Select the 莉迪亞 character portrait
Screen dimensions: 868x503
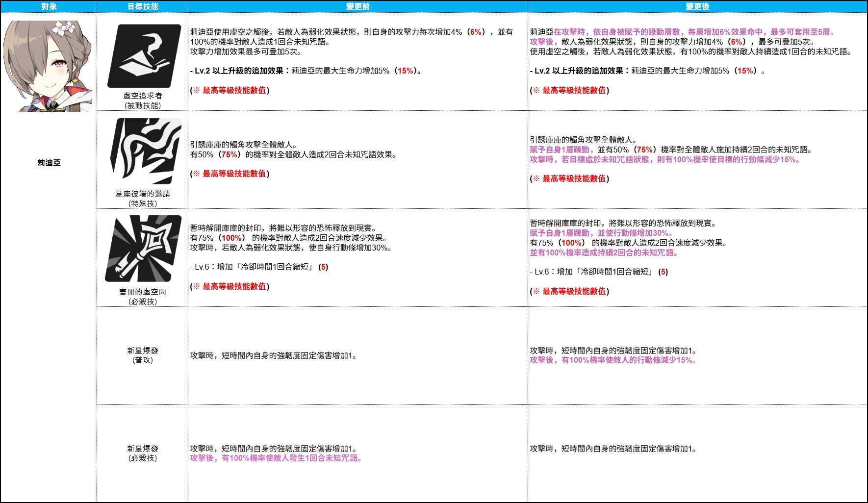(x=48, y=66)
